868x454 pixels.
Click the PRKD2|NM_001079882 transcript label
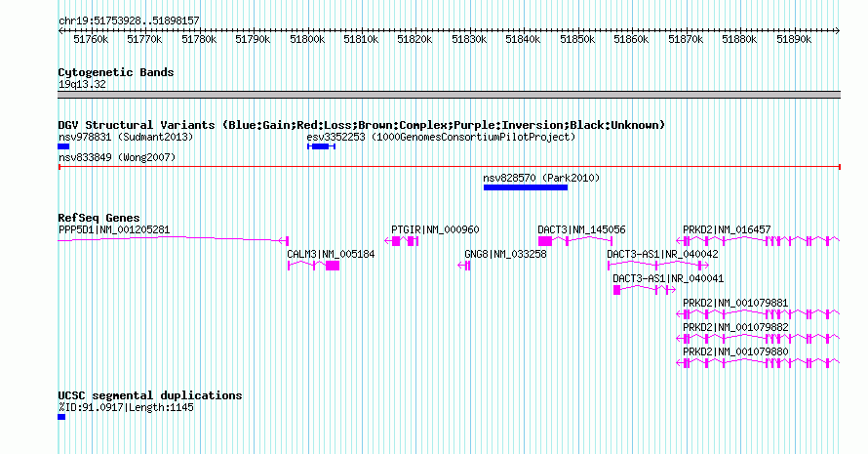pyautogui.click(x=735, y=327)
